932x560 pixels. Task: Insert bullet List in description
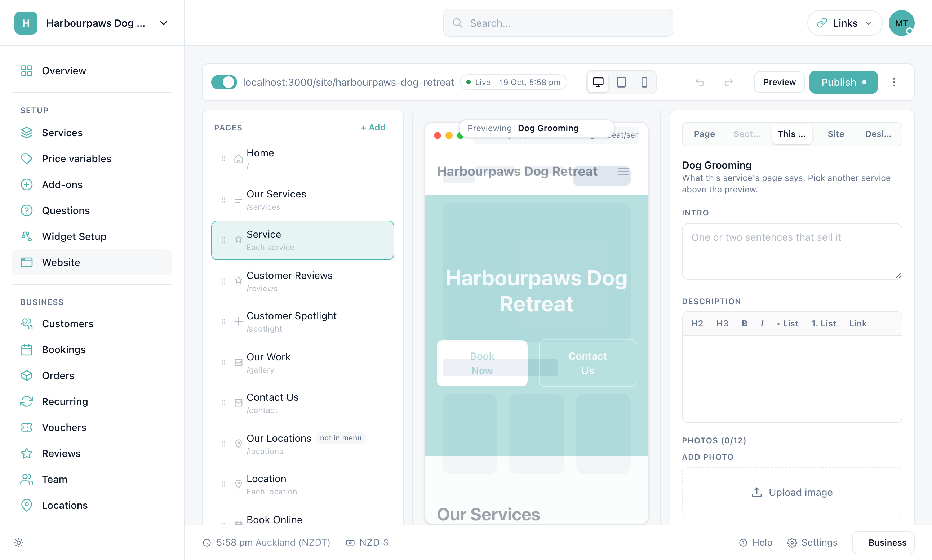tap(787, 323)
